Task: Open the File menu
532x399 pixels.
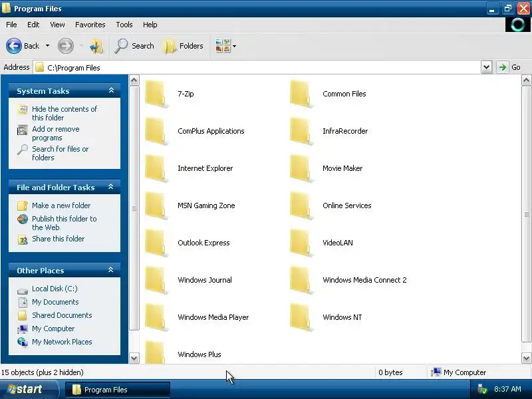Action: click(x=11, y=25)
